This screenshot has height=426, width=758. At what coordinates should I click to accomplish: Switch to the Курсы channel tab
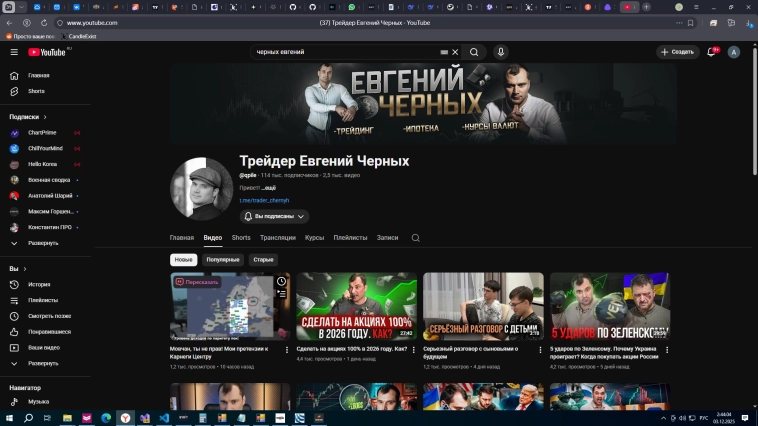click(x=314, y=238)
